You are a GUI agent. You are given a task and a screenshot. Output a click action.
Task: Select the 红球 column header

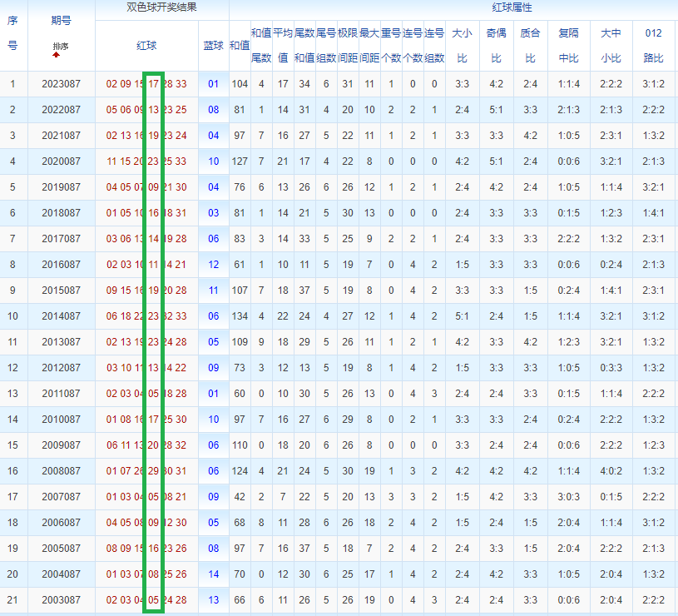146,46
